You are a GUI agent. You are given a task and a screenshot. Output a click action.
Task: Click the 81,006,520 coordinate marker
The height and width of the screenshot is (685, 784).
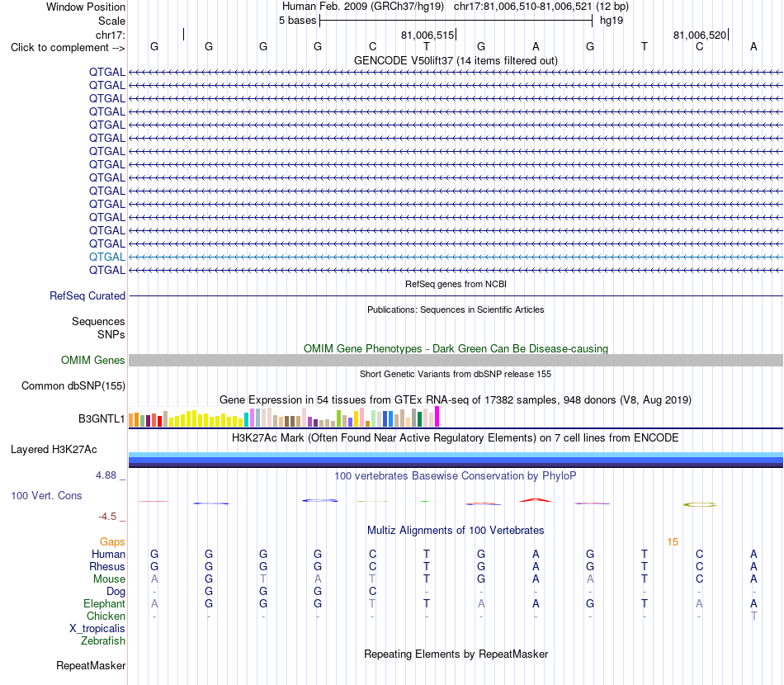click(x=700, y=35)
